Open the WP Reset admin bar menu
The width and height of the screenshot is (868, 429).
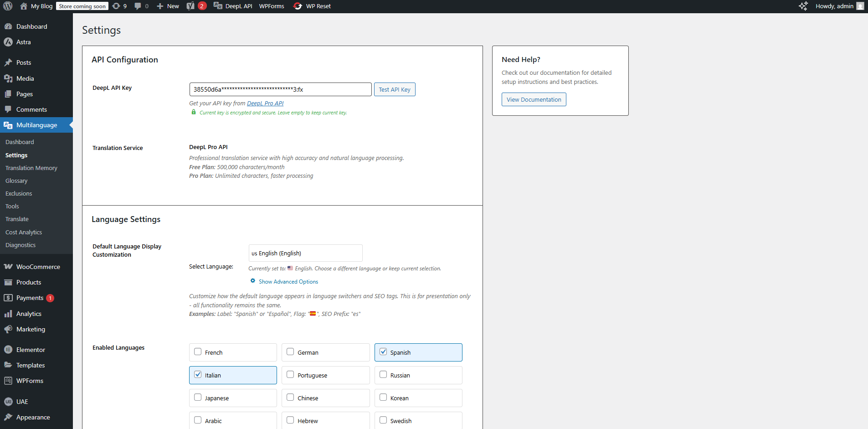tap(312, 6)
